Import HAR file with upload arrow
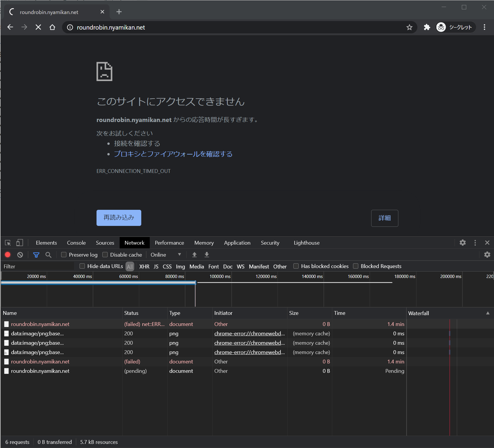The image size is (494, 448). (194, 255)
